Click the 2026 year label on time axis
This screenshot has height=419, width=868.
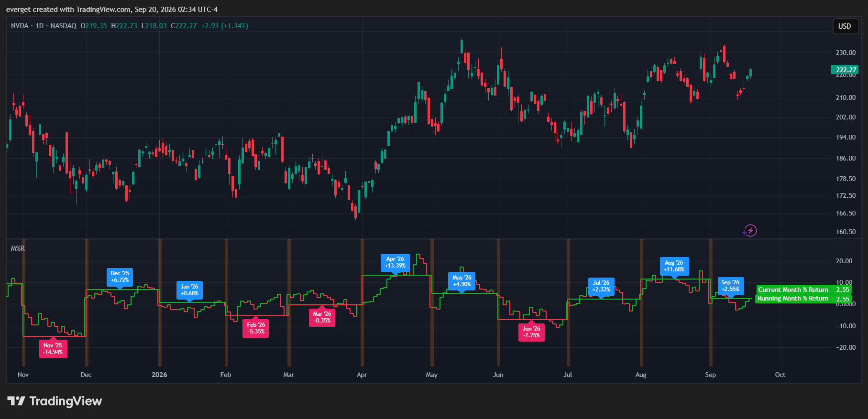159,375
